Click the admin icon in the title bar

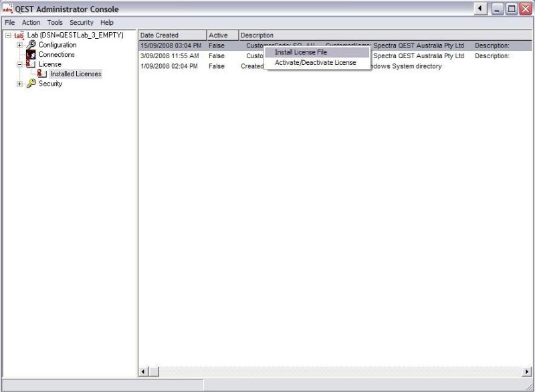click(7, 9)
